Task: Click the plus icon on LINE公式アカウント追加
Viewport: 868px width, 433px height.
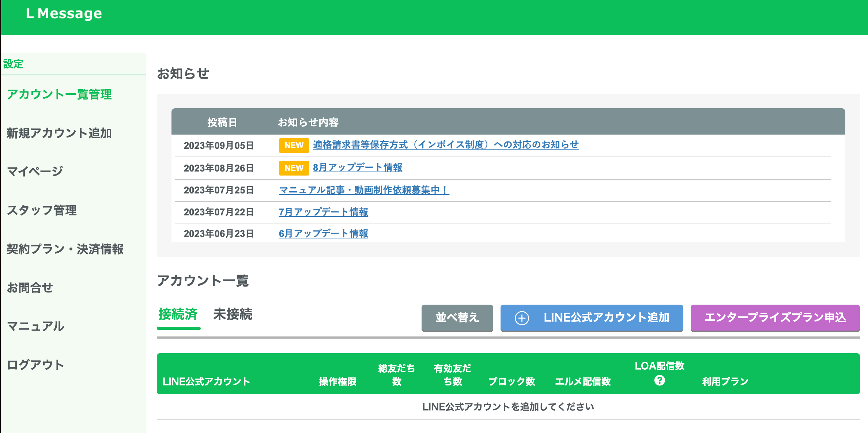Action: click(522, 318)
